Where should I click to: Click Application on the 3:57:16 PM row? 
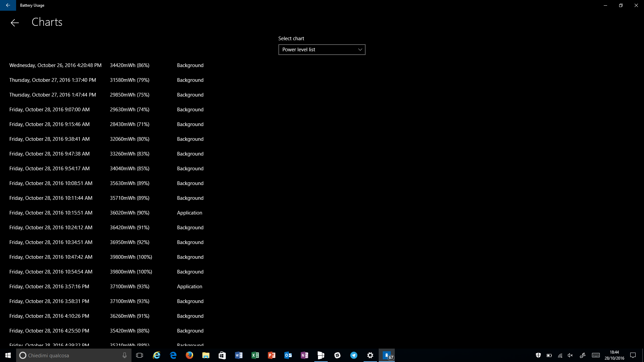(190, 287)
